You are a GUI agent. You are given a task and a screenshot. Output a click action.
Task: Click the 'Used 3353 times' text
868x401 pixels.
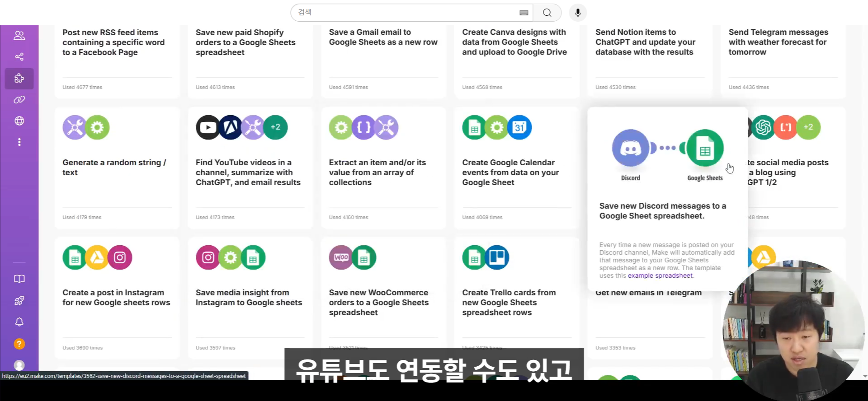coord(615,348)
